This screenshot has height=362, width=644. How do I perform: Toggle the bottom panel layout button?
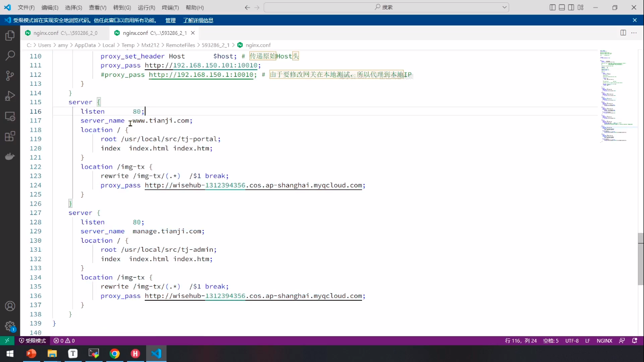tap(562, 8)
